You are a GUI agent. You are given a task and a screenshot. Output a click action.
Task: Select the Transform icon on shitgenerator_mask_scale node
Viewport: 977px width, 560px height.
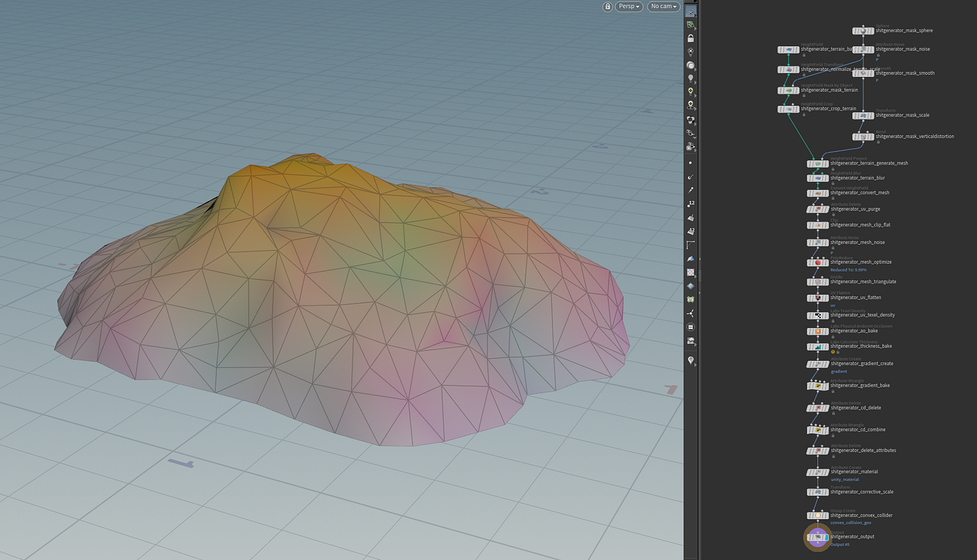pyautogui.click(x=863, y=115)
